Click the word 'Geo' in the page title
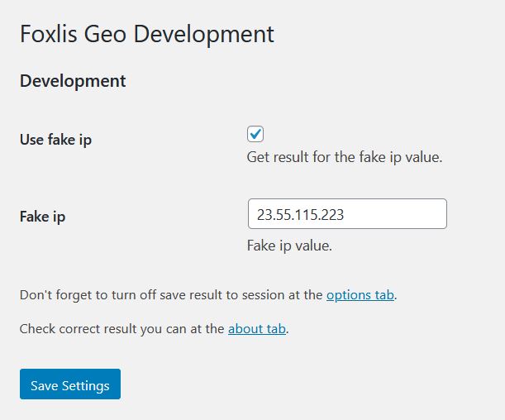 105,34
